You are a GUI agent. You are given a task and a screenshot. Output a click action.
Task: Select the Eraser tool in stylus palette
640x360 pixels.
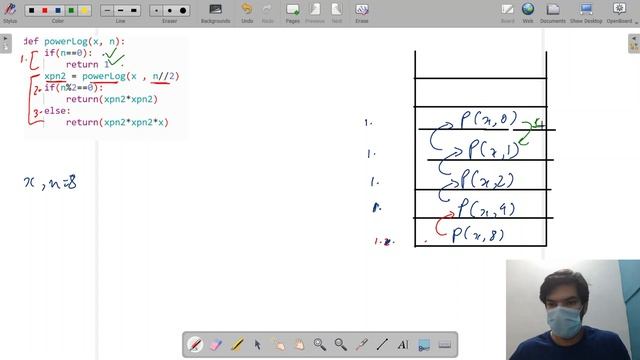pos(216,344)
